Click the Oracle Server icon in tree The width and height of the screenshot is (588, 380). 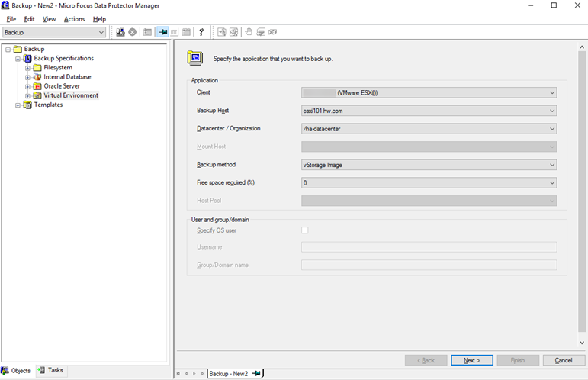coord(37,86)
